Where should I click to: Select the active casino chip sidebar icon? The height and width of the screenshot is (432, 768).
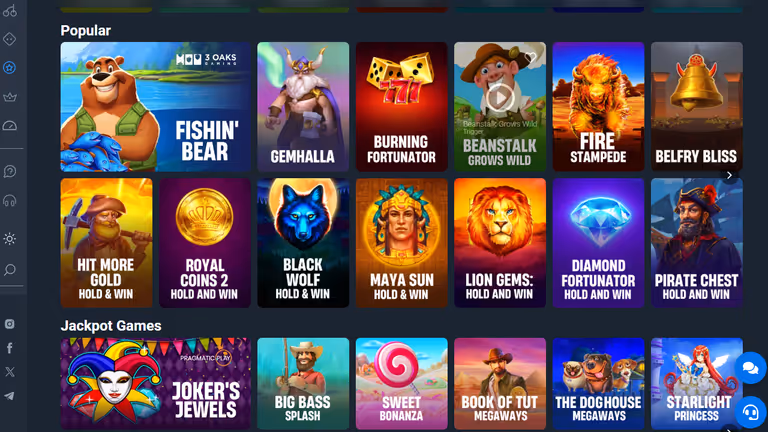coord(10,68)
